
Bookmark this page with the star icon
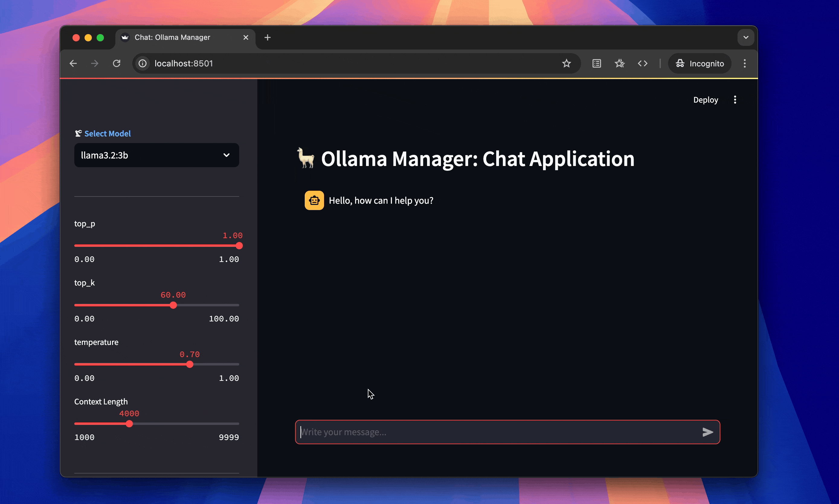(x=566, y=63)
